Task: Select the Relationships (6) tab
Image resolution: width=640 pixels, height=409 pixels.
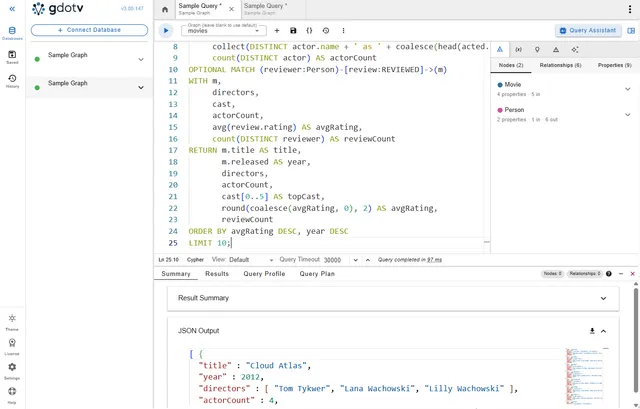Action: click(560, 65)
